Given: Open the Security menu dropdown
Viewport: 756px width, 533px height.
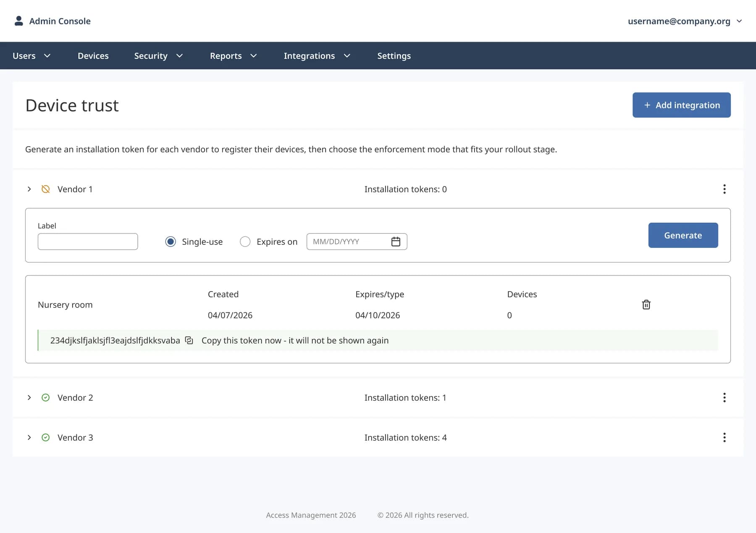Looking at the screenshot, I should click(158, 55).
